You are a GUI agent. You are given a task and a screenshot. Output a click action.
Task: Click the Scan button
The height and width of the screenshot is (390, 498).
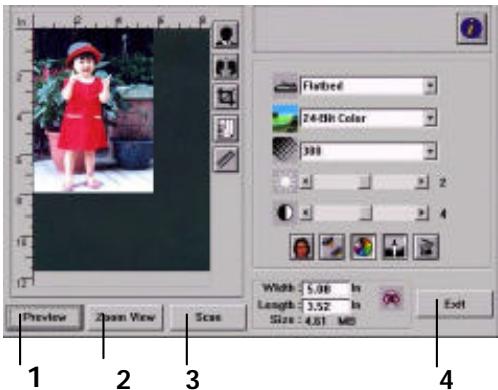click(x=208, y=317)
